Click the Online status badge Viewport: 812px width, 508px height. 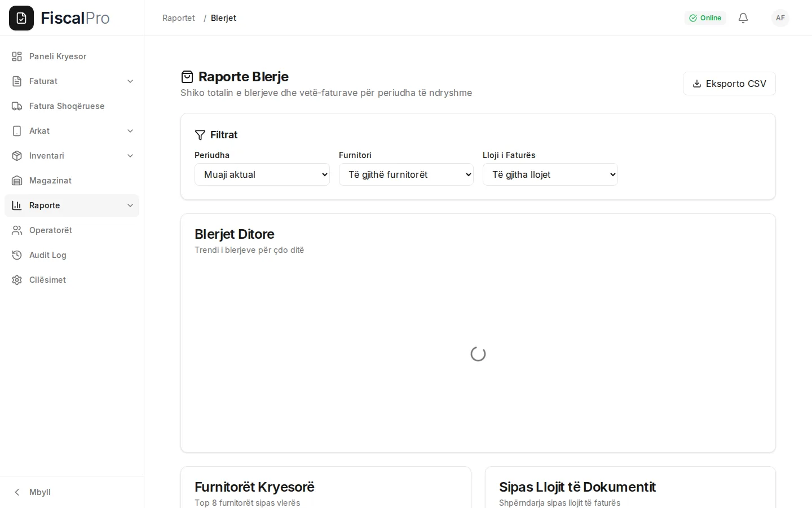[x=705, y=18]
